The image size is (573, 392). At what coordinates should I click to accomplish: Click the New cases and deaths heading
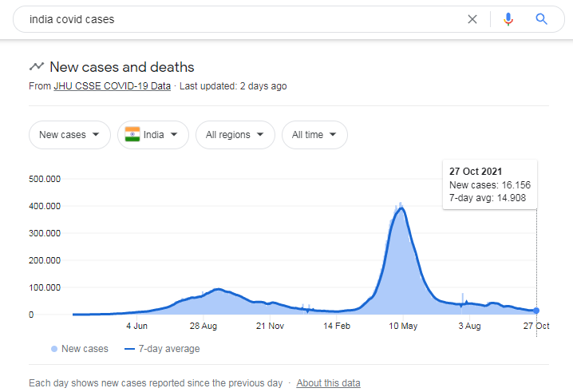coord(121,67)
